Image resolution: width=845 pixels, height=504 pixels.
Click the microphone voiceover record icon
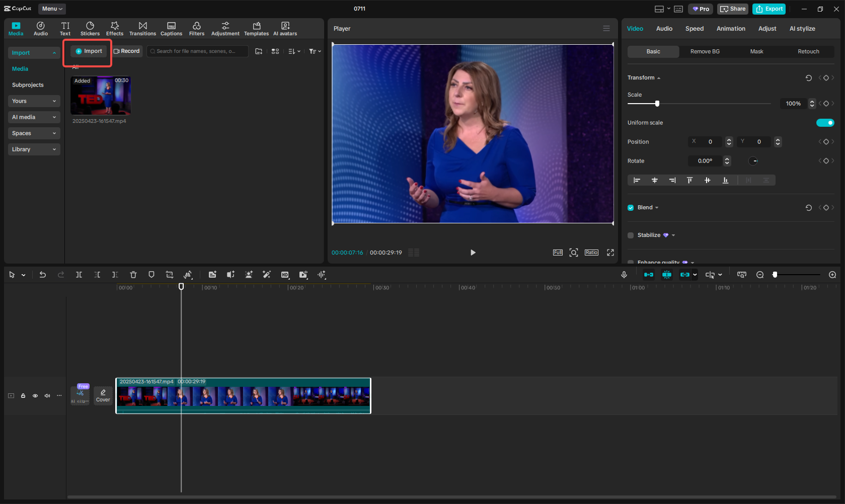624,275
